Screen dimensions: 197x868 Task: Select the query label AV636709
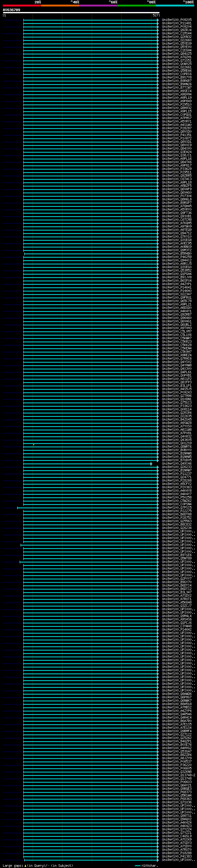pyautogui.click(x=11, y=10)
